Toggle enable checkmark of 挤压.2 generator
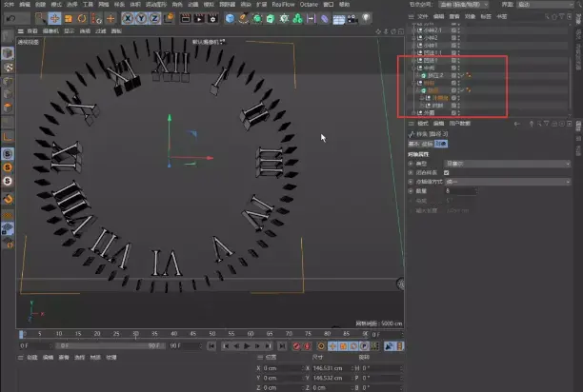This screenshot has width=583, height=392. (462, 75)
